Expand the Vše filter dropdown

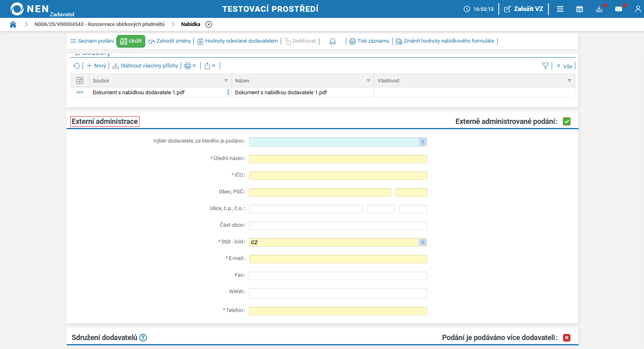[x=565, y=66]
